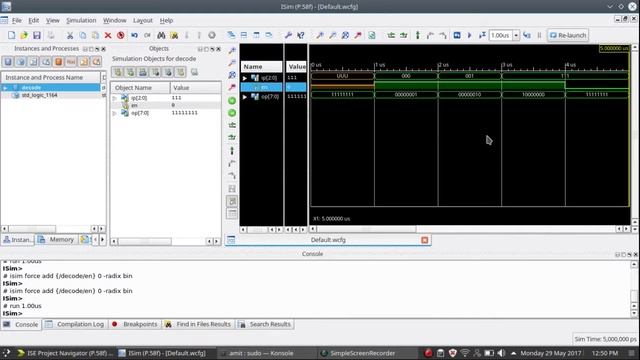The image size is (640, 360).
Task: Click the Break simulation pause icon
Action: pos(539,36)
